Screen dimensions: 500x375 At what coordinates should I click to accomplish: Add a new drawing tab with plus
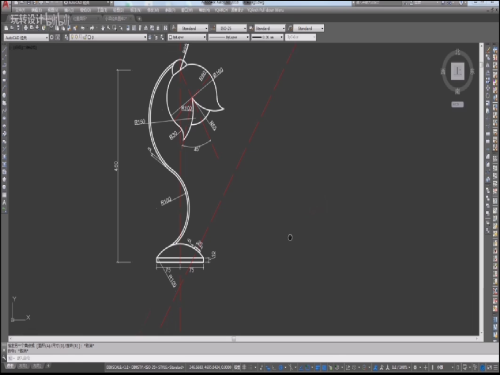139,19
